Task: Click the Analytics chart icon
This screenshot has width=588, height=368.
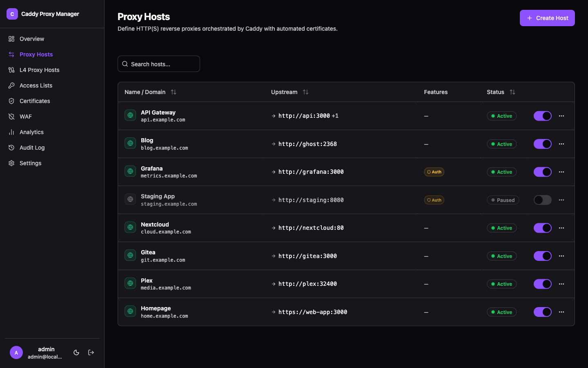Action: (11, 132)
